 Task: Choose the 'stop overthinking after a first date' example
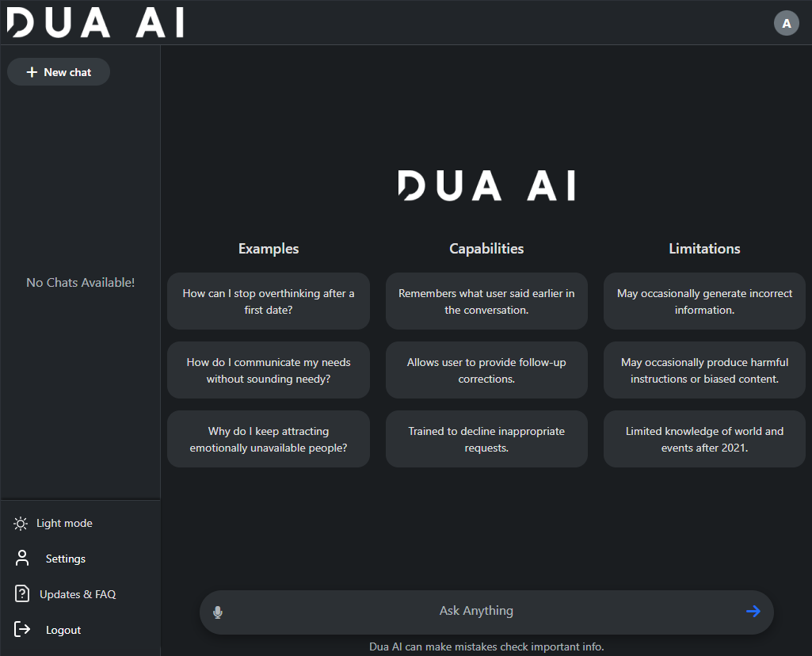[269, 302]
